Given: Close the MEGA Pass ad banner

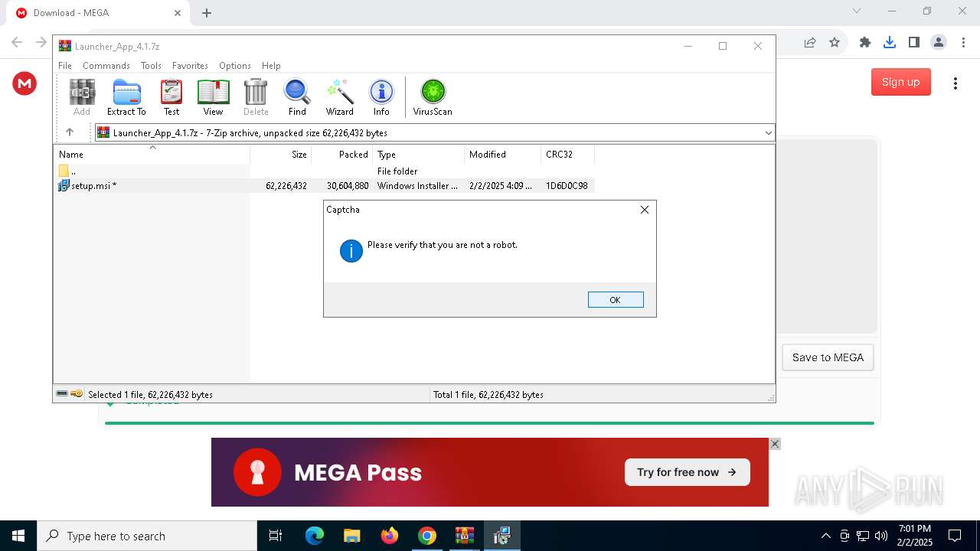Looking at the screenshot, I should pyautogui.click(x=775, y=444).
